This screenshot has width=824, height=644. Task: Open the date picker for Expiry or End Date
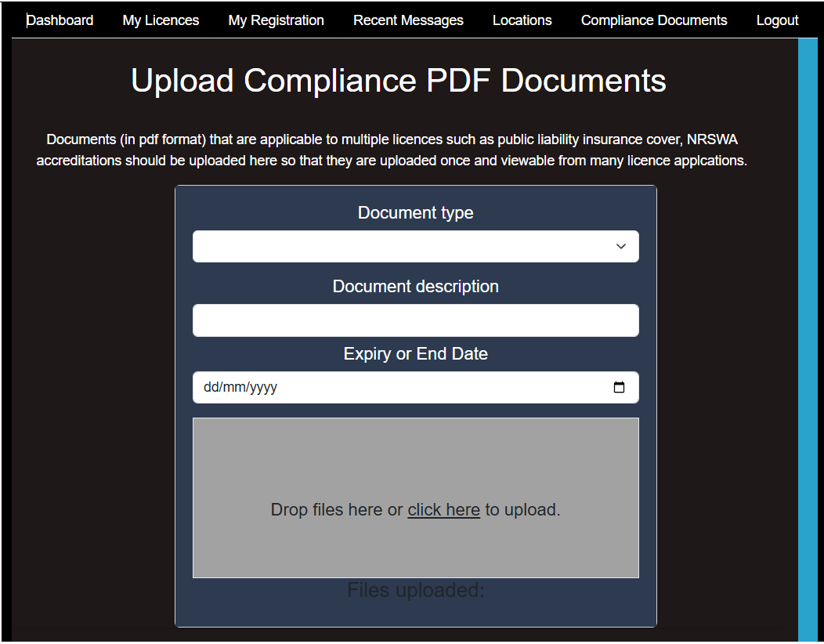point(620,387)
